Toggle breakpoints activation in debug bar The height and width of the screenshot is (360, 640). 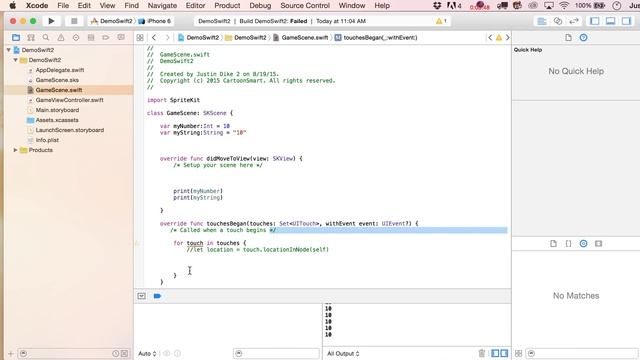157,296
